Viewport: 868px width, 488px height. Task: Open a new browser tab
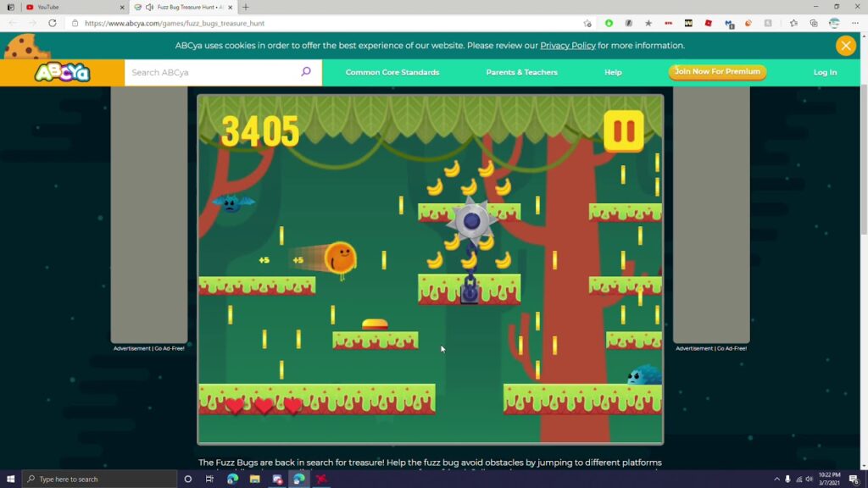(246, 7)
